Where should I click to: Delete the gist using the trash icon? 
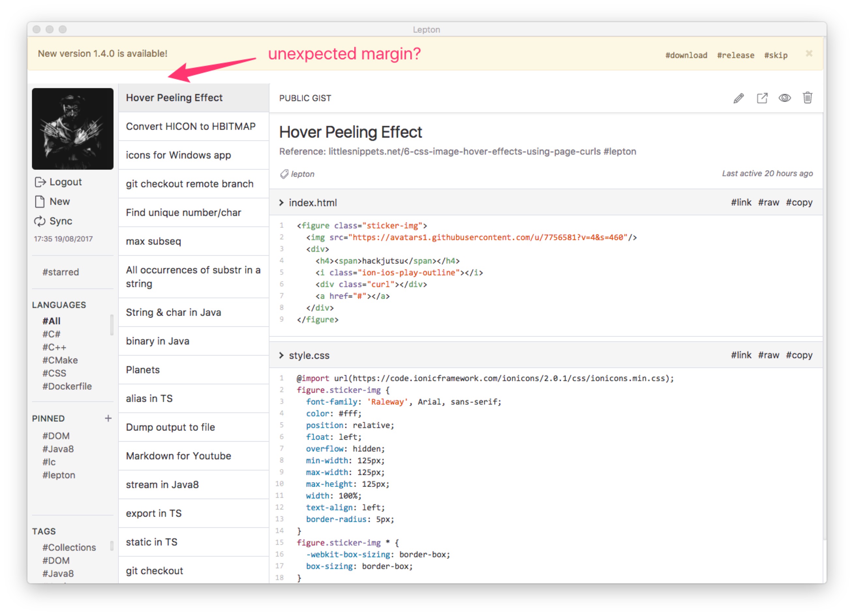coord(808,98)
